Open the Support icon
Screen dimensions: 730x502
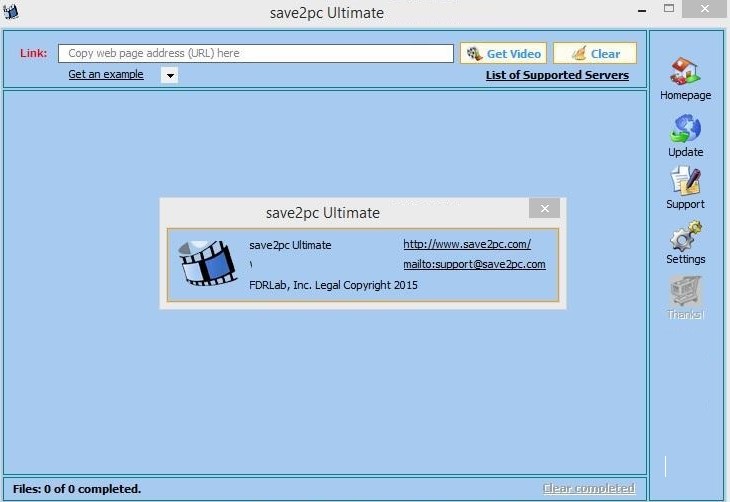pyautogui.click(x=685, y=188)
